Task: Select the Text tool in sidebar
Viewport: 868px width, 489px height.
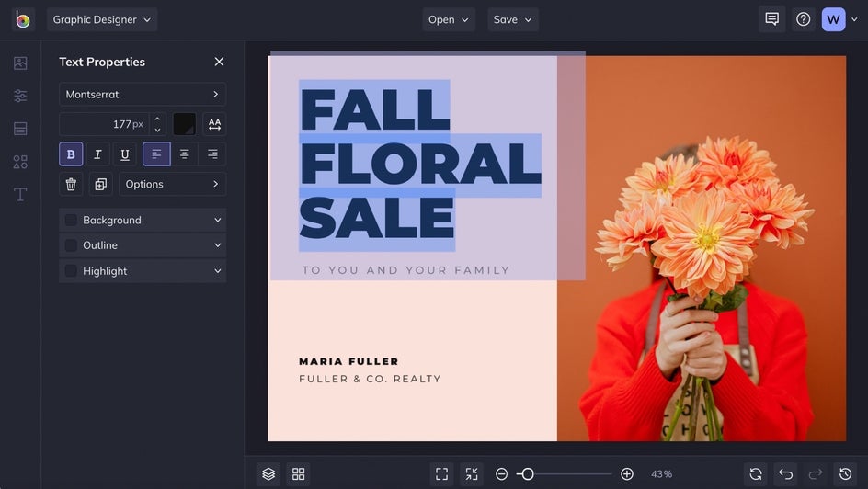Action: [20, 194]
